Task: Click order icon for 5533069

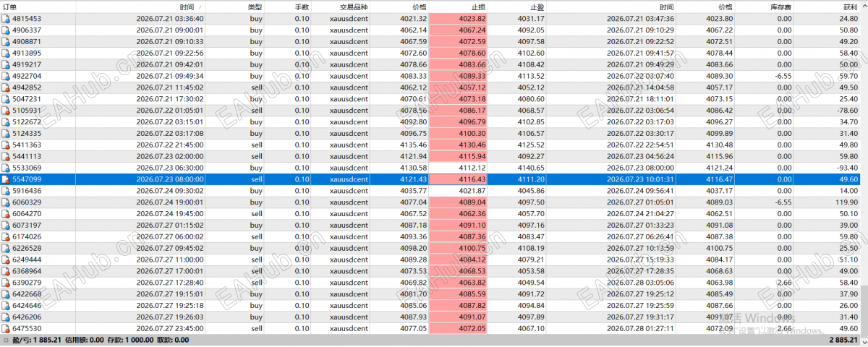Action: [7, 168]
